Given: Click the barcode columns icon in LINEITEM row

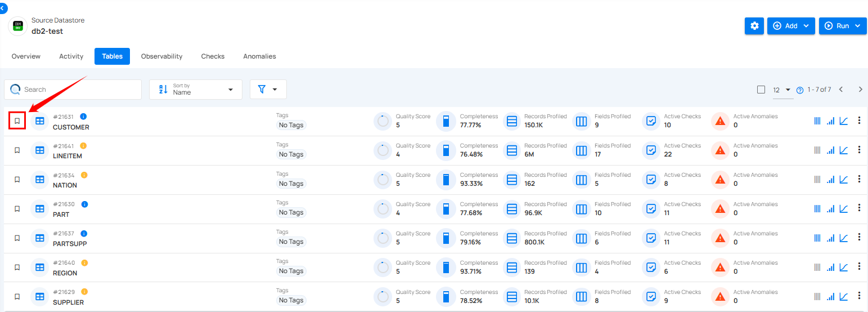Looking at the screenshot, I should point(817,150).
